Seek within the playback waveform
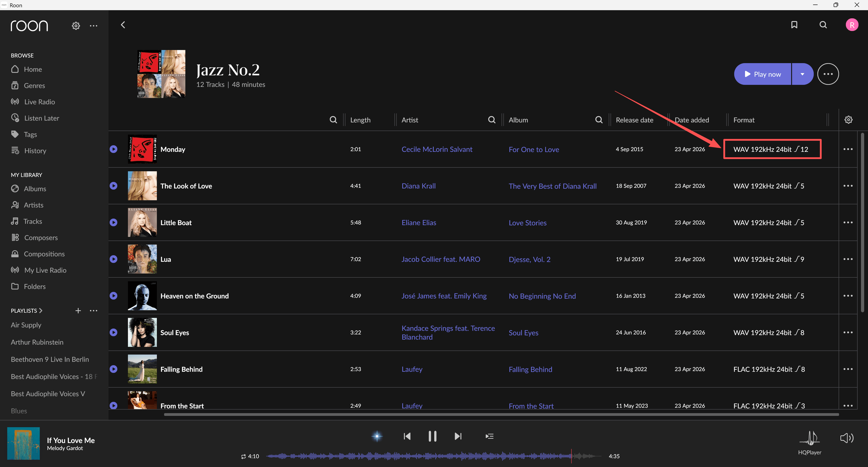 434,456
